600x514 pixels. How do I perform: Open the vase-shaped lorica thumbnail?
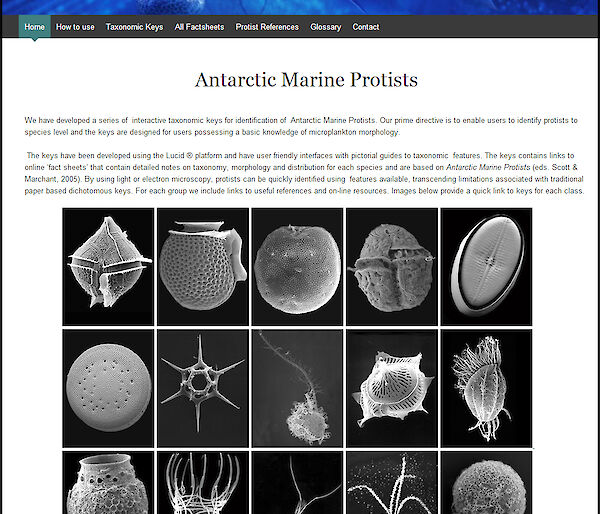108,483
